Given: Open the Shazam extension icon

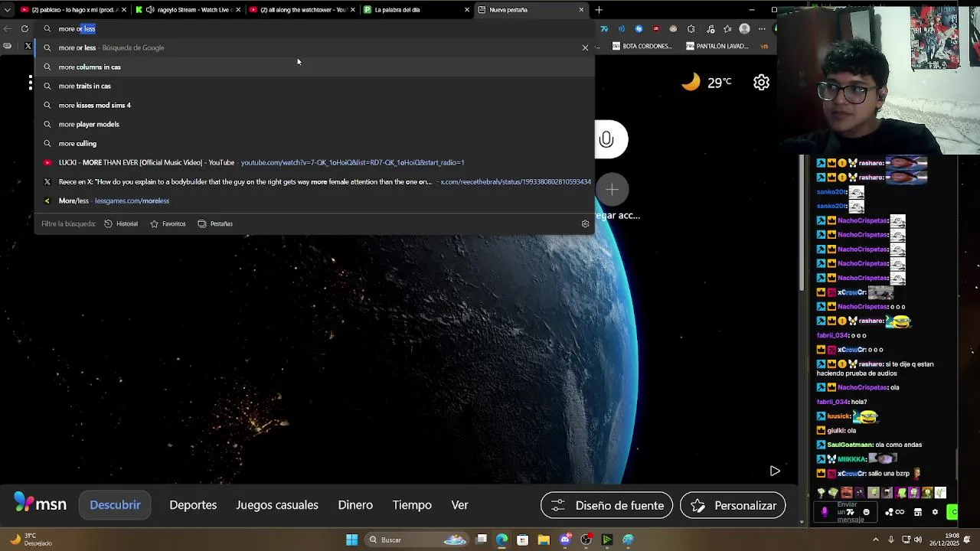Looking at the screenshot, I should 639,29.
